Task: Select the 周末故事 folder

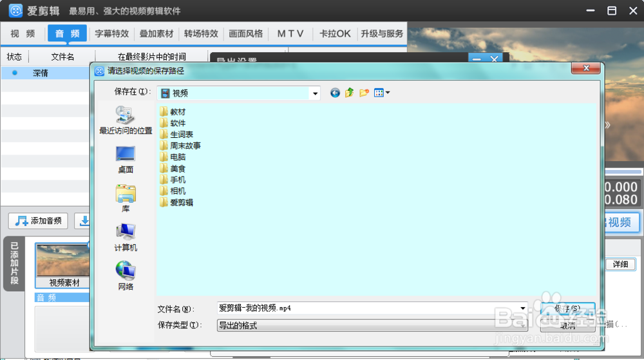Action: pos(180,146)
